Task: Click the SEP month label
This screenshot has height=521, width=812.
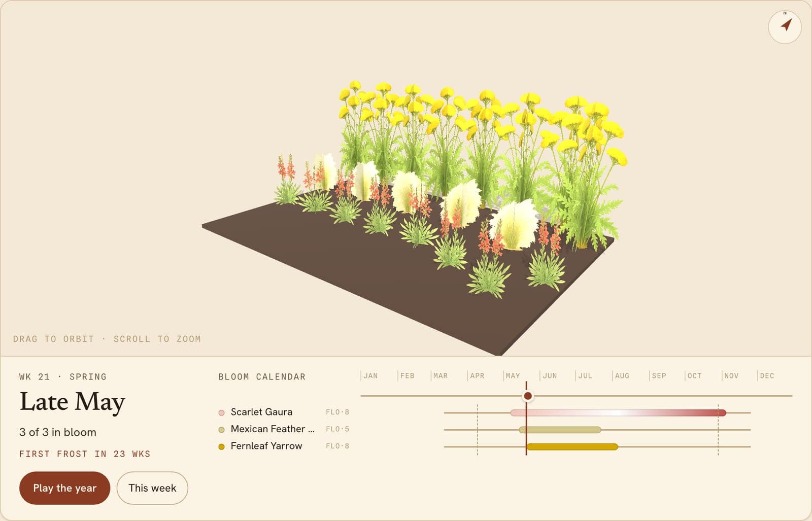Action: pyautogui.click(x=659, y=376)
